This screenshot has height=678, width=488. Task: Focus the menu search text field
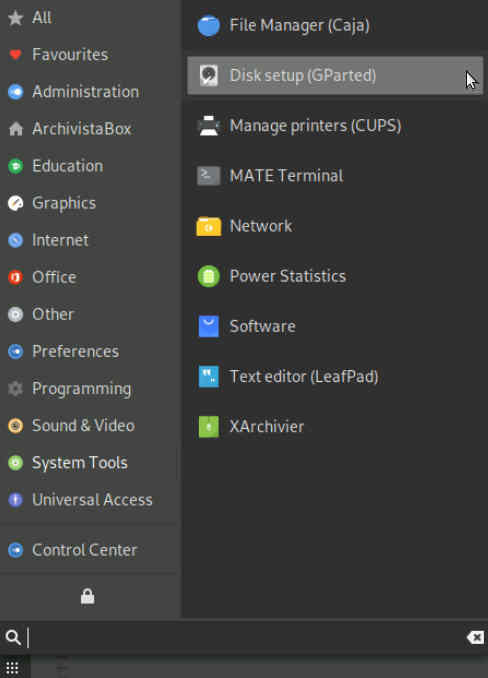tap(246, 637)
